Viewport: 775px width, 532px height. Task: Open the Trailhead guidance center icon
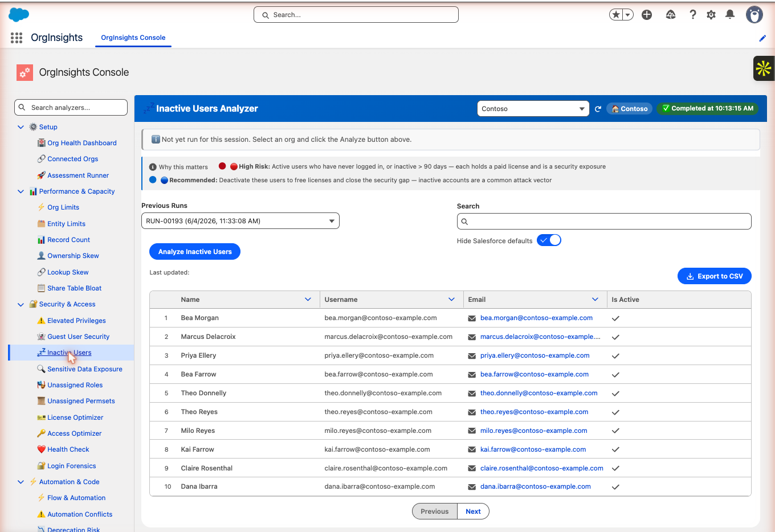click(x=671, y=15)
